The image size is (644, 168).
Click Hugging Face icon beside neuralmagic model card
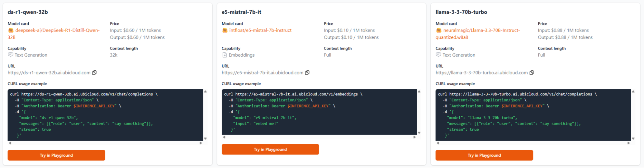(438, 30)
